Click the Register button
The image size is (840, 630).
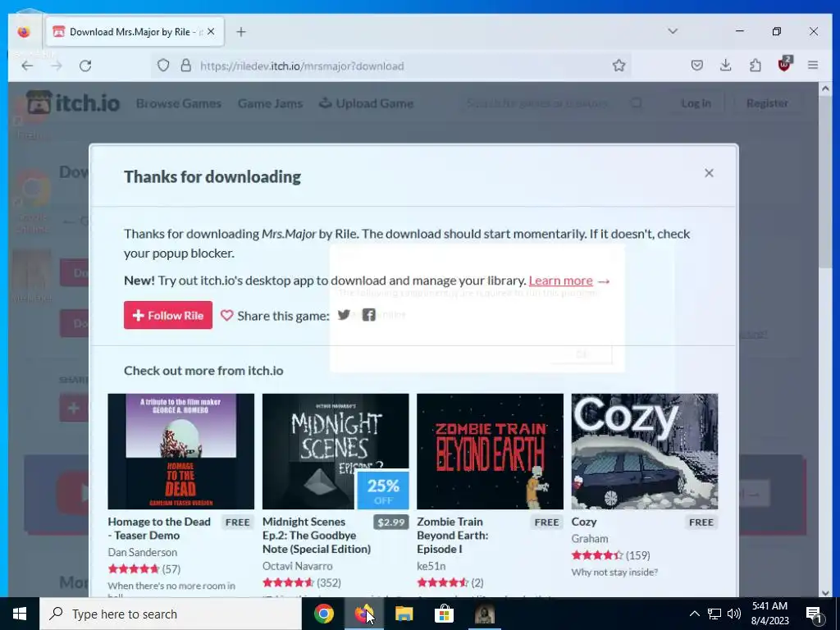click(x=767, y=103)
